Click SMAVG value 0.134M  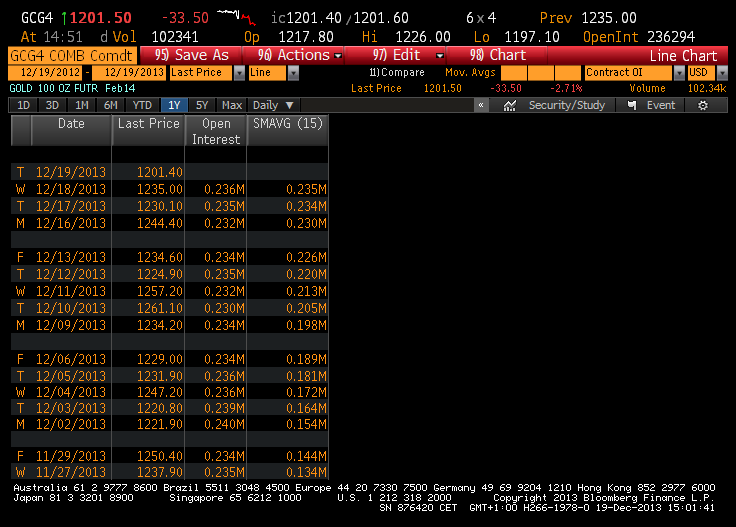point(306,472)
